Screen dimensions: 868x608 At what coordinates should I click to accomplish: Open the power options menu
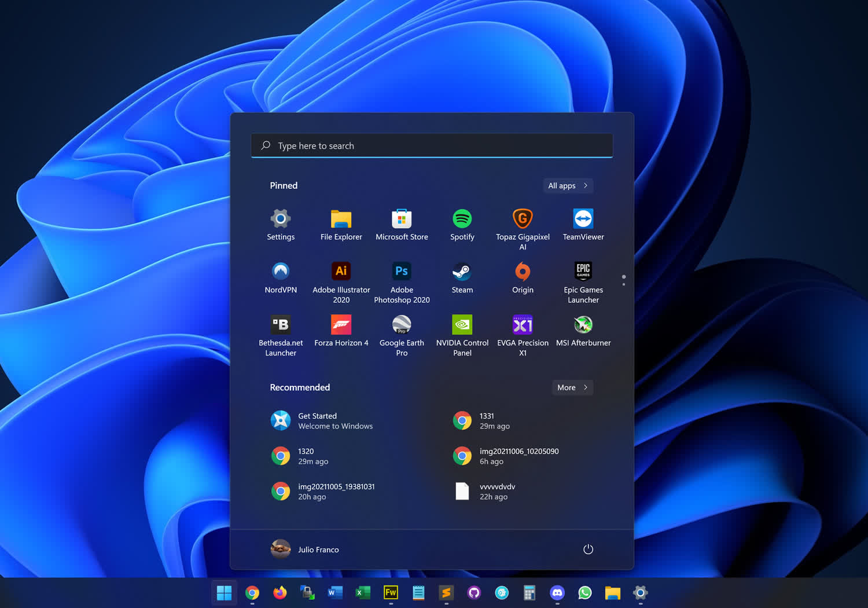(588, 550)
